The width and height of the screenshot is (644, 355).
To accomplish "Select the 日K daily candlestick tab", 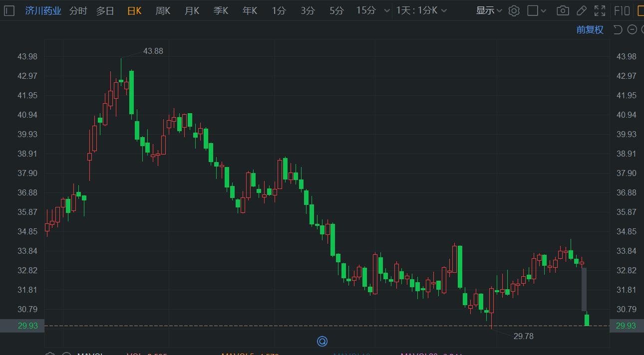I will coord(134,10).
